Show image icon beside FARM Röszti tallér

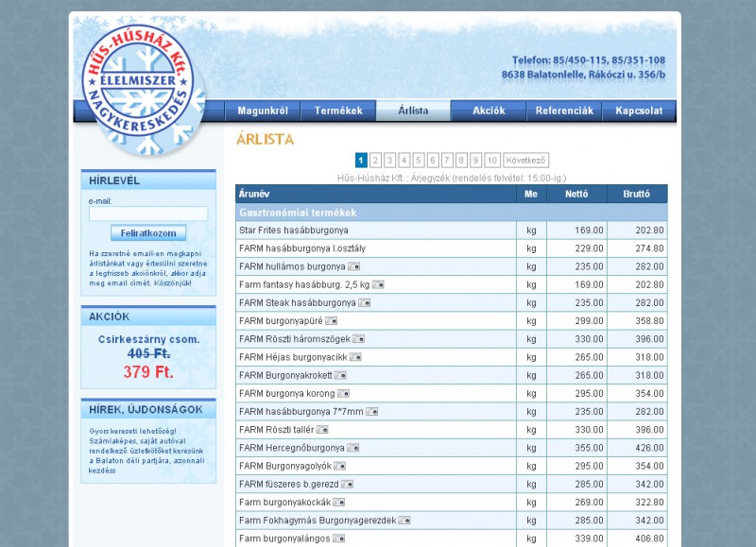coord(321,429)
